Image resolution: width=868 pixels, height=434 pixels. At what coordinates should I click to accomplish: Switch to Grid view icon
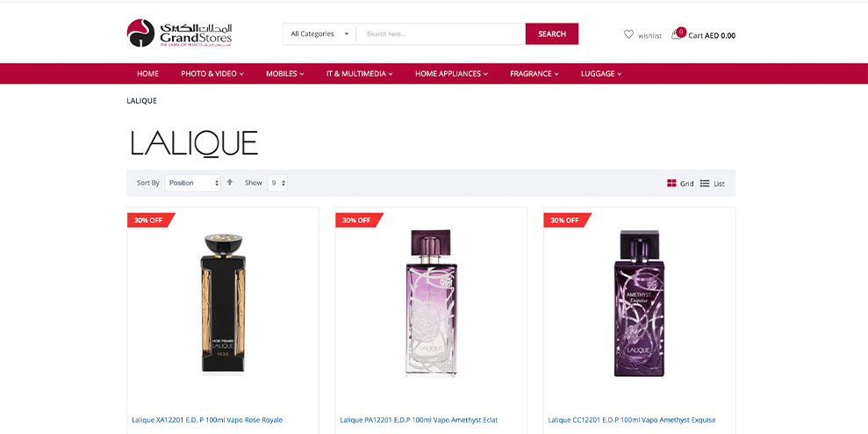coord(671,184)
